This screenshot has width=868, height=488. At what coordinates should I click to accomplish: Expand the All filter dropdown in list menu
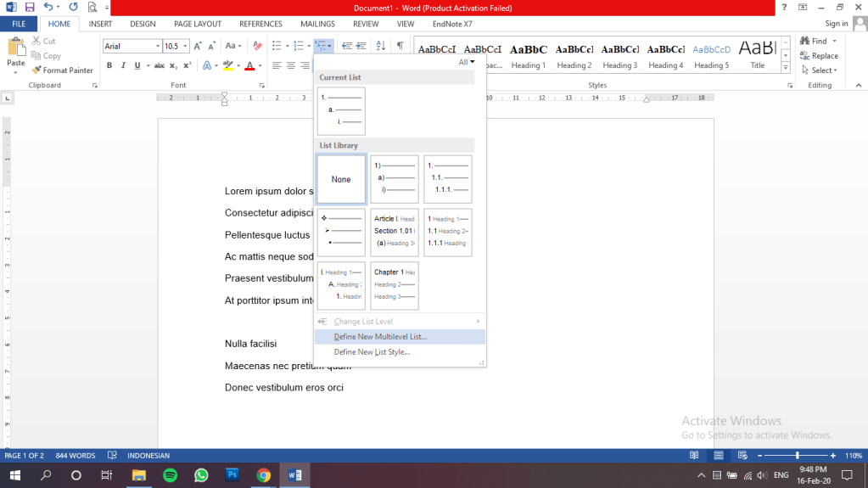click(467, 62)
